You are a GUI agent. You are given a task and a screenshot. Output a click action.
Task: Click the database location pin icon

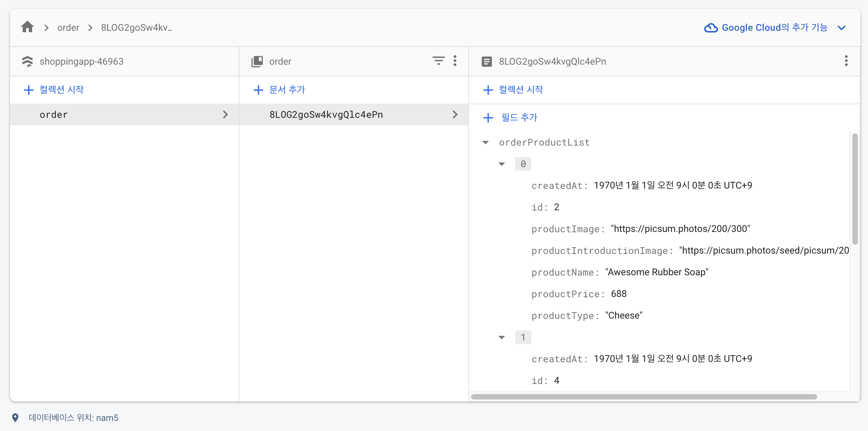coord(15,417)
